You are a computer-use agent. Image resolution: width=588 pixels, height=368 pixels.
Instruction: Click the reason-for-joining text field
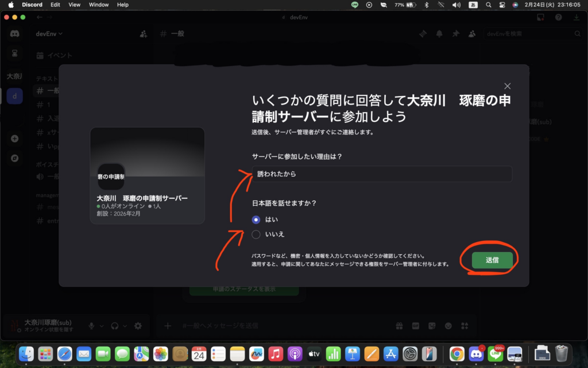[x=382, y=174]
